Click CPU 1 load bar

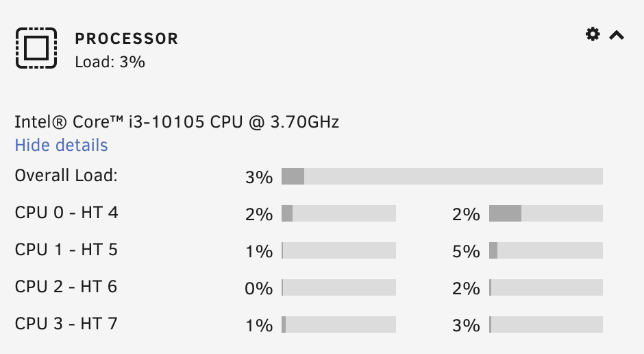[x=338, y=250]
